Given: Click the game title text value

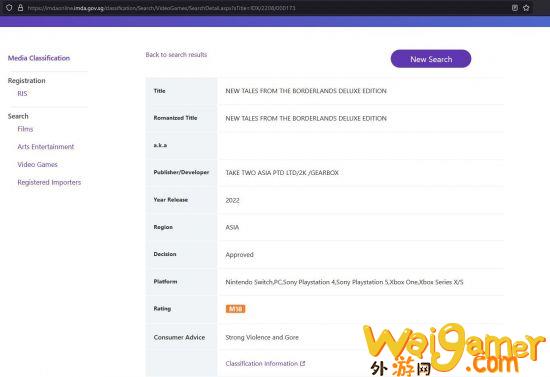Looking at the screenshot, I should coord(306,91).
